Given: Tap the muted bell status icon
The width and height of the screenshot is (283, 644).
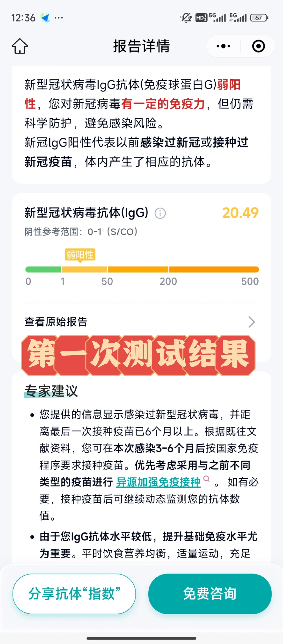Looking at the screenshot, I should (186, 18).
